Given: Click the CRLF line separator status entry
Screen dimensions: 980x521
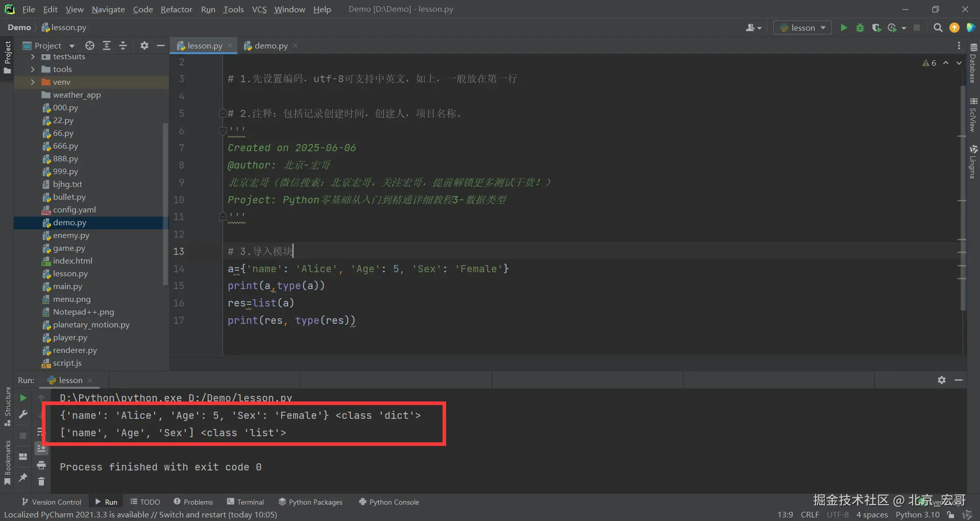Looking at the screenshot, I should click(810, 514).
